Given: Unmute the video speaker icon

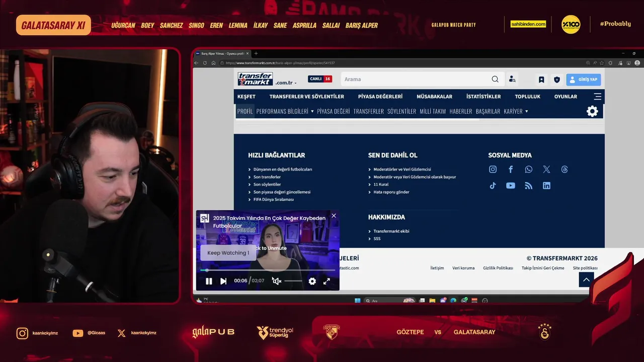Looking at the screenshot, I should click(x=276, y=281).
